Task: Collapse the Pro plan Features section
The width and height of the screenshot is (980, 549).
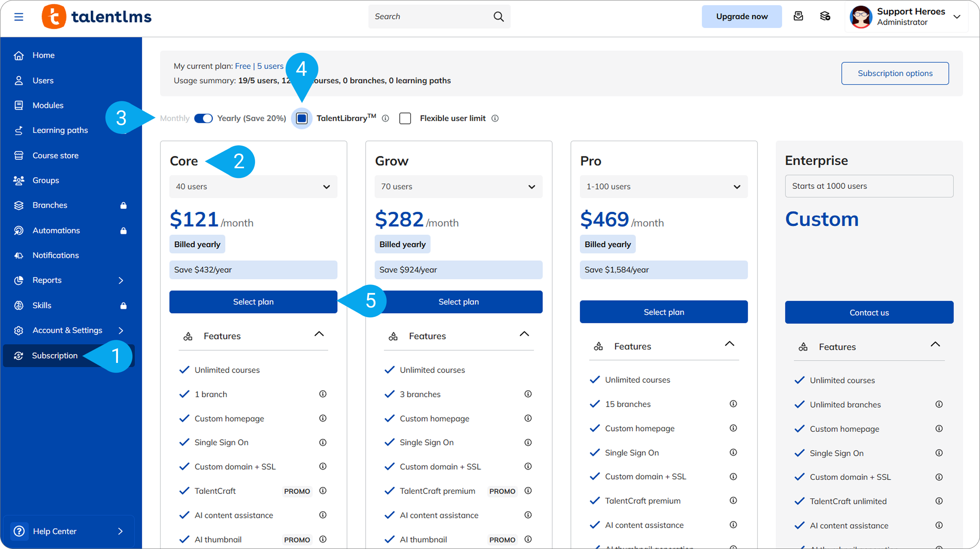Action: click(729, 344)
